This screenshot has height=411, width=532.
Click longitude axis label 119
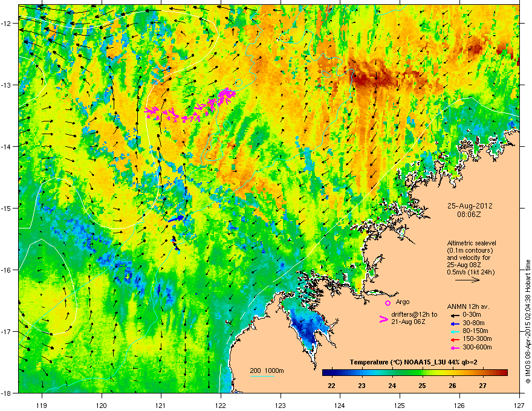(x=42, y=405)
